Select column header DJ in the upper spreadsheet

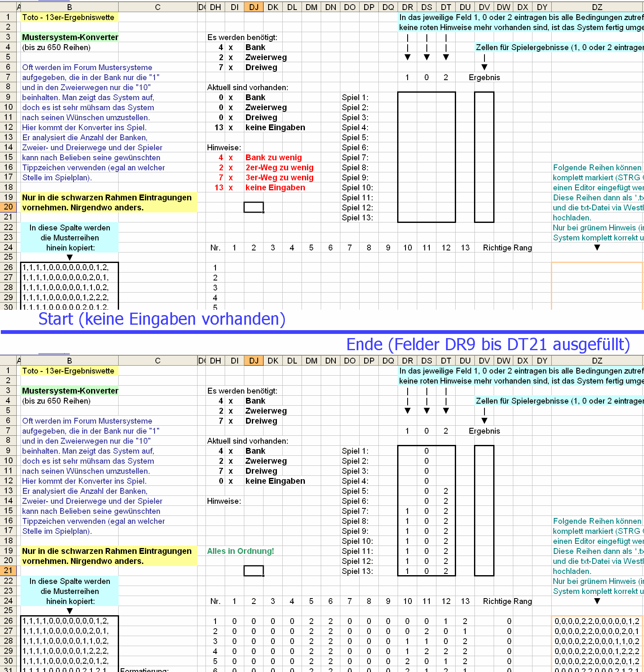[x=254, y=7]
